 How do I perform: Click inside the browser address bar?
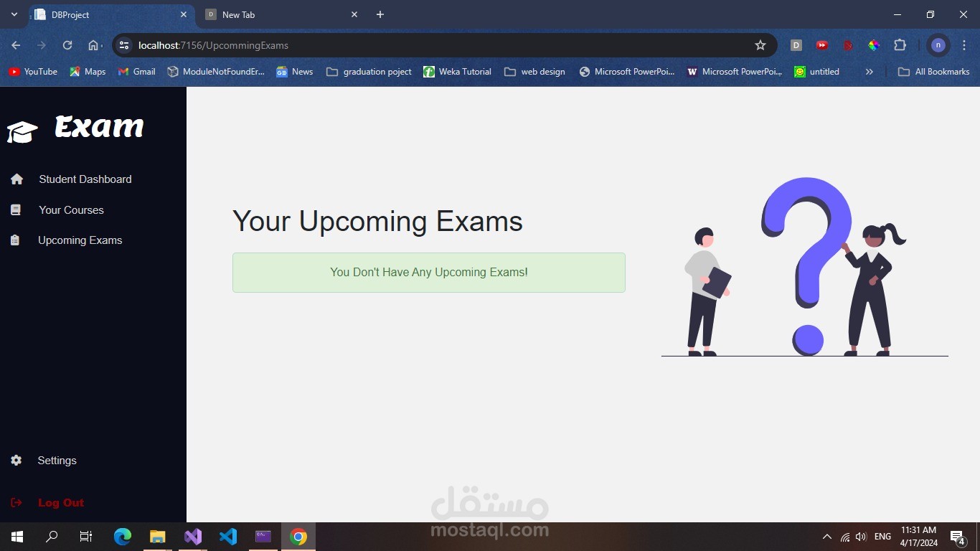(x=359, y=44)
